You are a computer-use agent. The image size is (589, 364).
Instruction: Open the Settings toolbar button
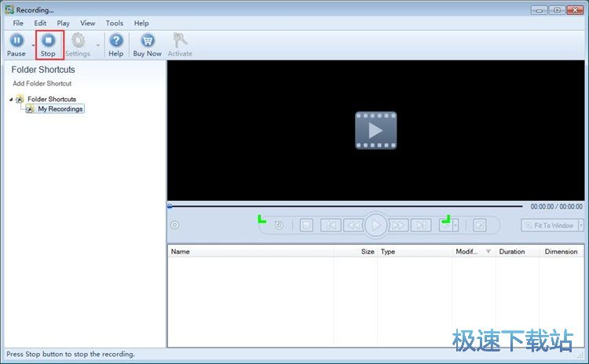click(x=78, y=45)
